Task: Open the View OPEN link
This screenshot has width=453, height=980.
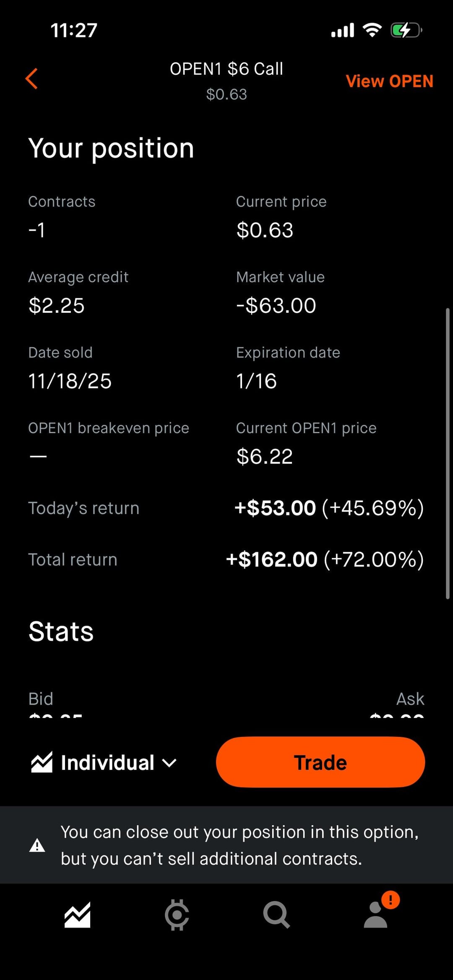Action: pyautogui.click(x=389, y=81)
